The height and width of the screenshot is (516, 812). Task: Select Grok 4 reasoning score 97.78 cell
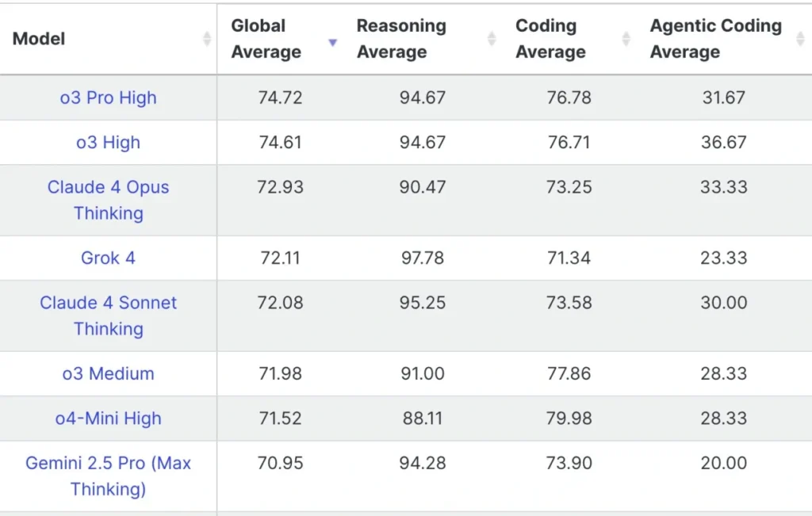coord(423,258)
